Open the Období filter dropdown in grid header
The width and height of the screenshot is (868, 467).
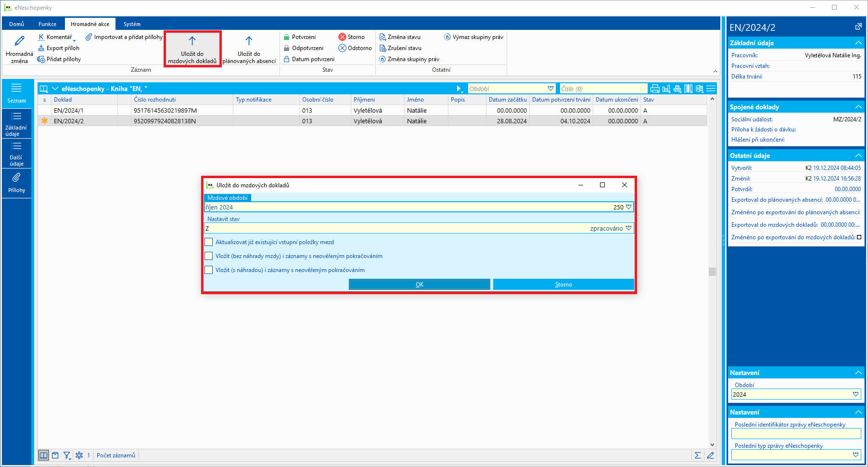pyautogui.click(x=550, y=89)
